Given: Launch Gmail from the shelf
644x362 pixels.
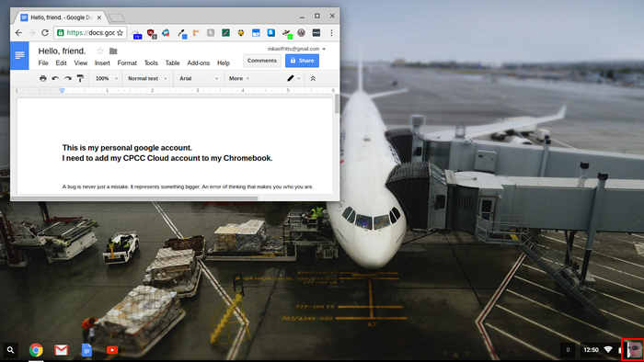Looking at the screenshot, I should click(62, 350).
